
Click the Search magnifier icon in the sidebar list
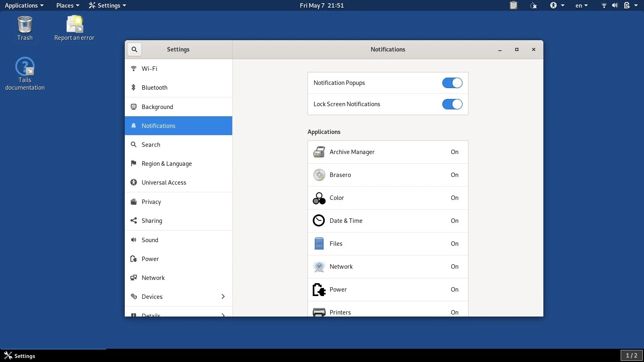(x=134, y=145)
